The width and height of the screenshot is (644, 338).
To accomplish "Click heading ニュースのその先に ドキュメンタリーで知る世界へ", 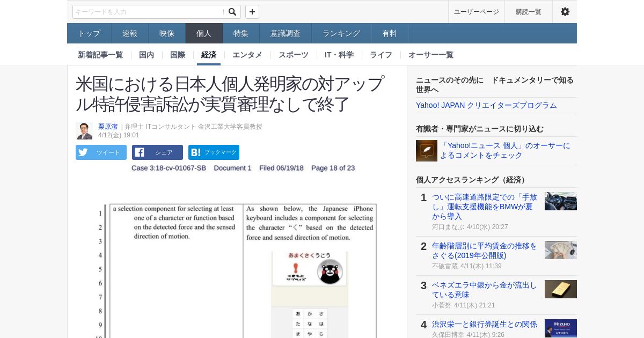I will click(495, 85).
